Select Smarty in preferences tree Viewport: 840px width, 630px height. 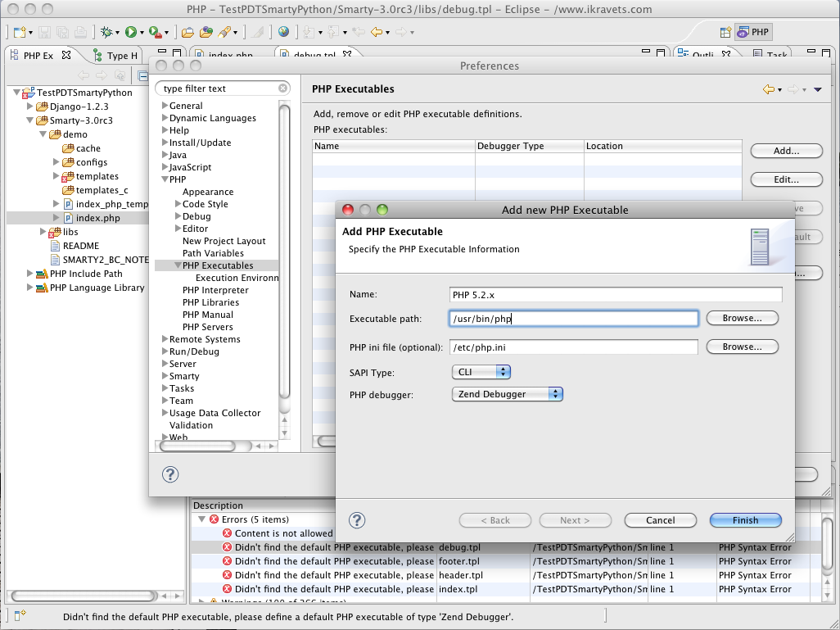coord(184,376)
